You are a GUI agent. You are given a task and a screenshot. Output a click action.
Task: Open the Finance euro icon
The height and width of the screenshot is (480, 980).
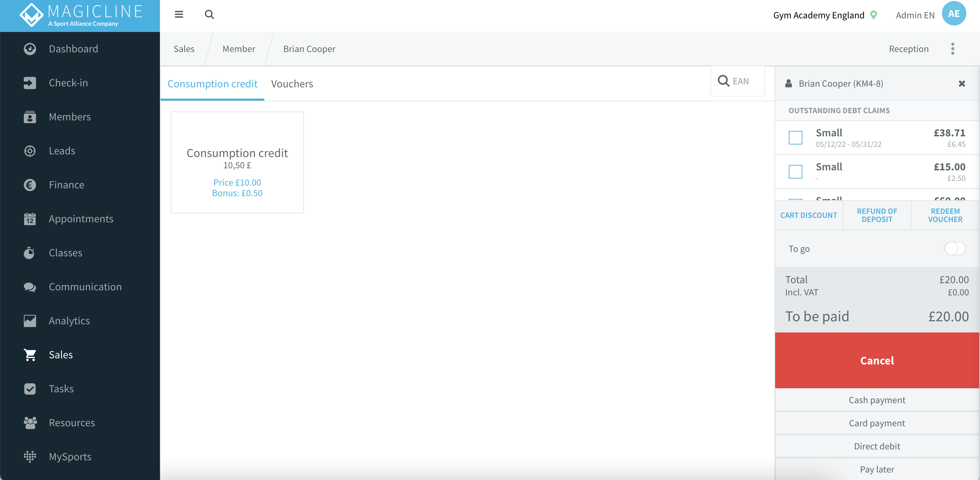click(30, 185)
